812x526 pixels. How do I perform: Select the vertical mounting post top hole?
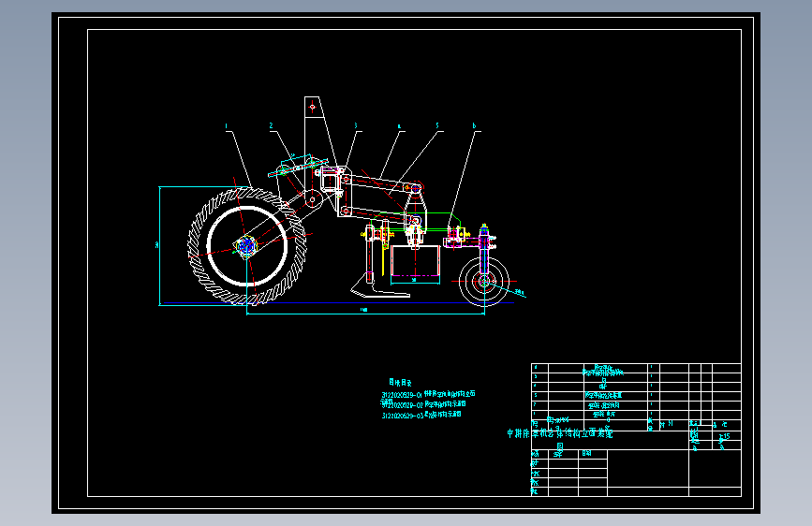tap(312, 108)
